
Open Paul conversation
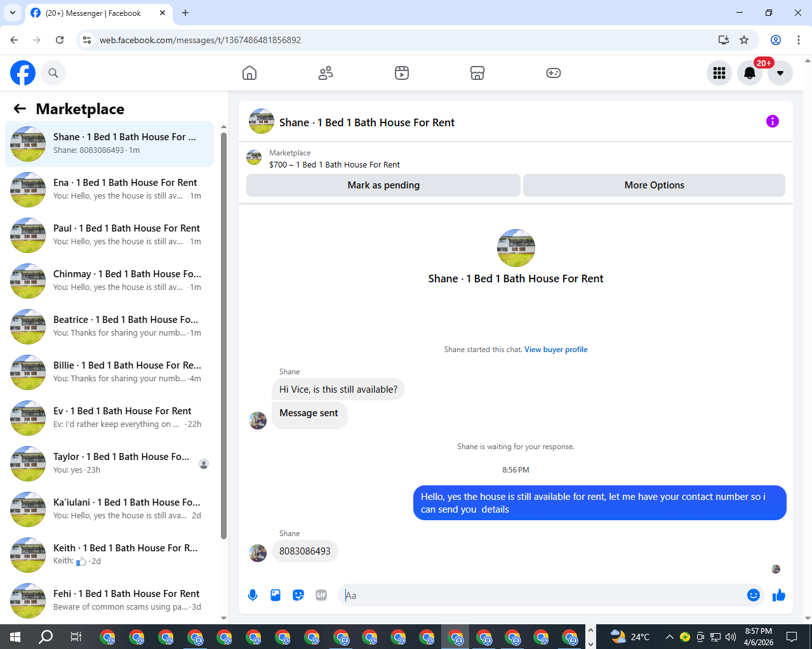109,235
